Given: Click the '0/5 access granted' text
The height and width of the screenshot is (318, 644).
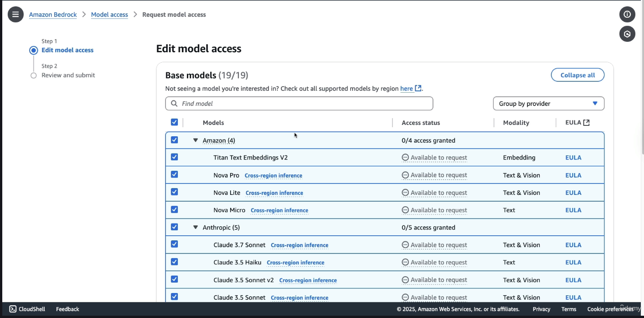Looking at the screenshot, I should point(428,227).
